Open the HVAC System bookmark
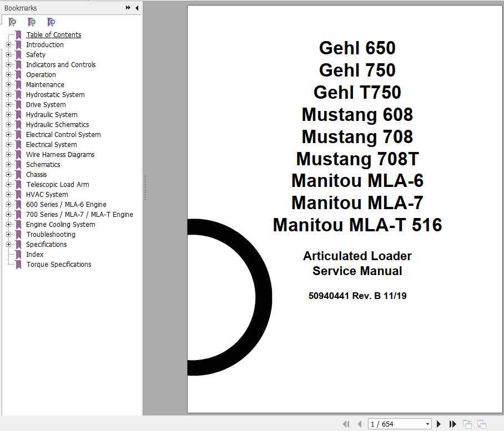This screenshot has width=504, height=431. coord(47,194)
